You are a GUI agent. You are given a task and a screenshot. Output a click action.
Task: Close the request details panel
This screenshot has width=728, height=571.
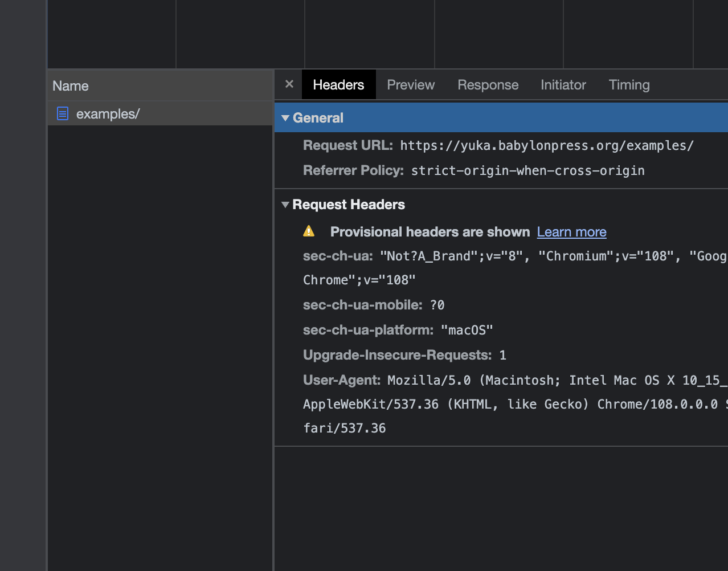288,84
